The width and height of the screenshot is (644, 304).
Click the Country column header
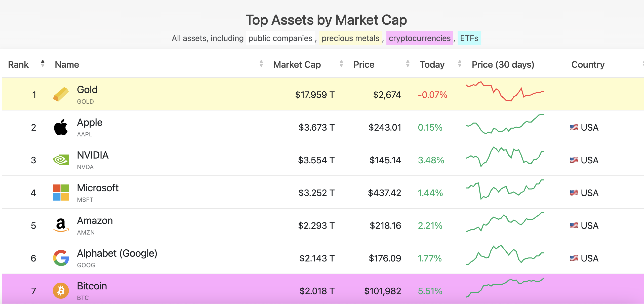(x=588, y=65)
